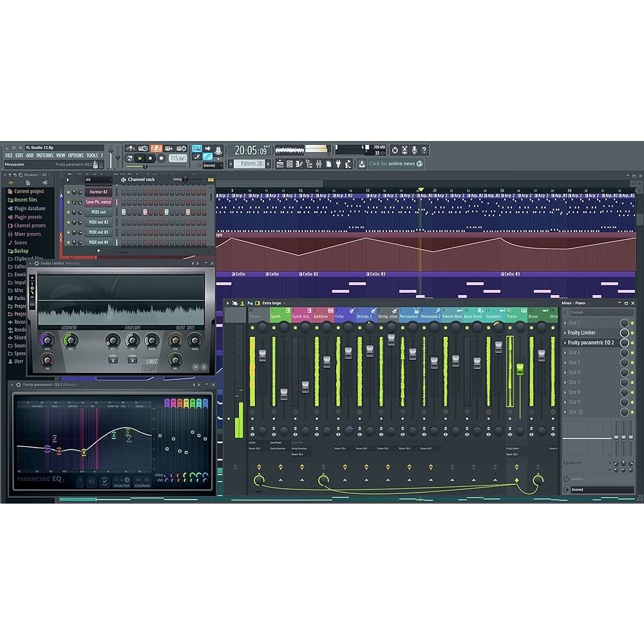Click the play/pause transport button

(x=140, y=158)
